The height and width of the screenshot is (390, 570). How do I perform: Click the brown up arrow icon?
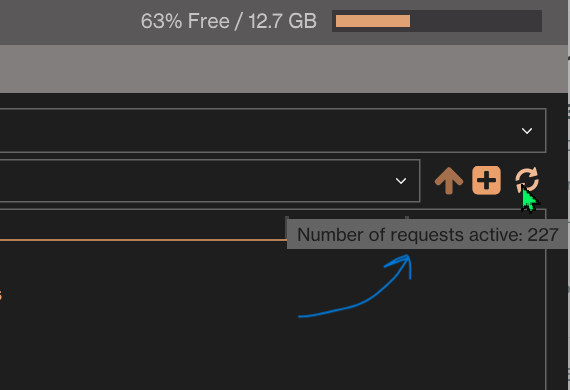449,180
